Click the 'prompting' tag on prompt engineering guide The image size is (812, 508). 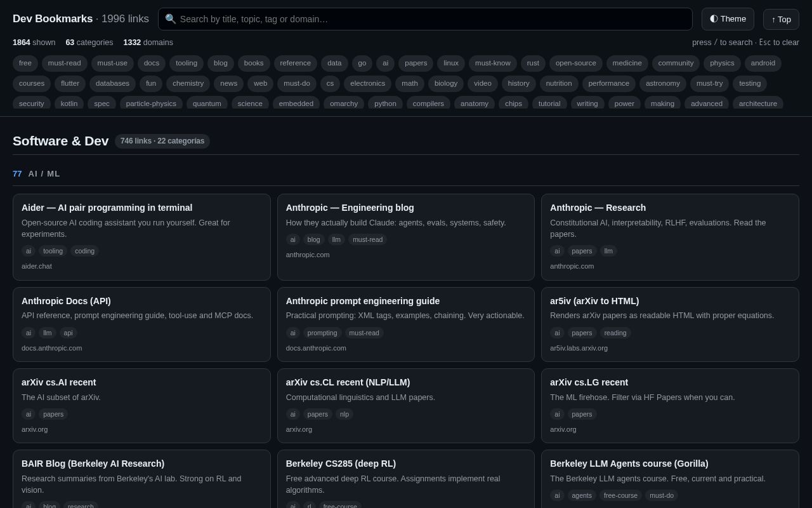coord(322,333)
